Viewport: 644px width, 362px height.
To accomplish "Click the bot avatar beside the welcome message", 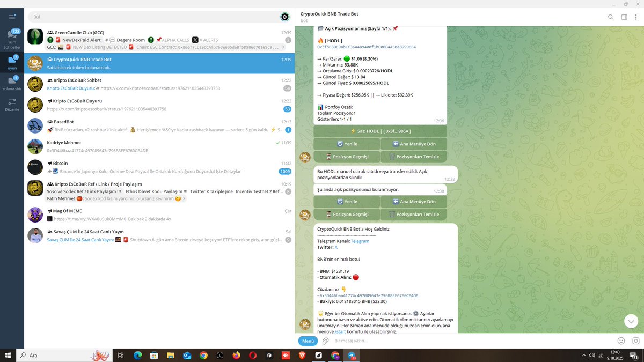I will [x=305, y=324].
